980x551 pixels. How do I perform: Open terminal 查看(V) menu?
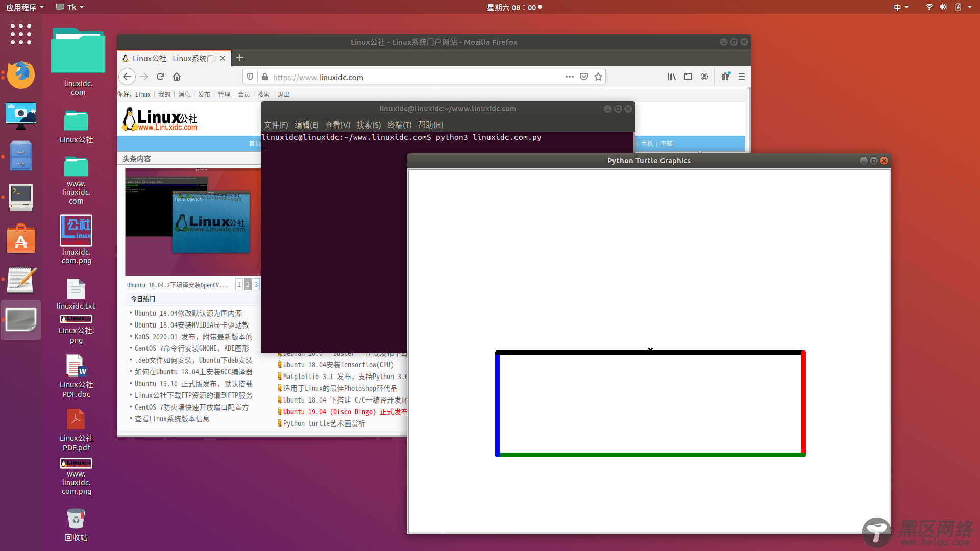click(337, 125)
